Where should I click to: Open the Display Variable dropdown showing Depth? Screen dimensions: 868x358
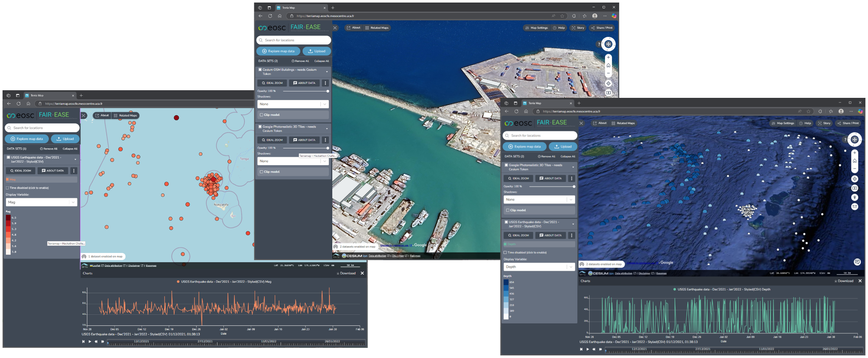coord(539,267)
